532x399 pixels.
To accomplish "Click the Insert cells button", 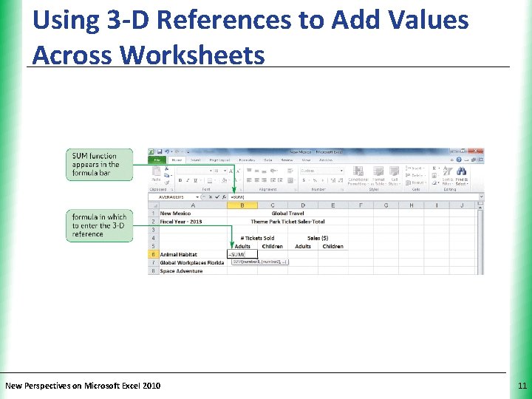I will (x=415, y=168).
